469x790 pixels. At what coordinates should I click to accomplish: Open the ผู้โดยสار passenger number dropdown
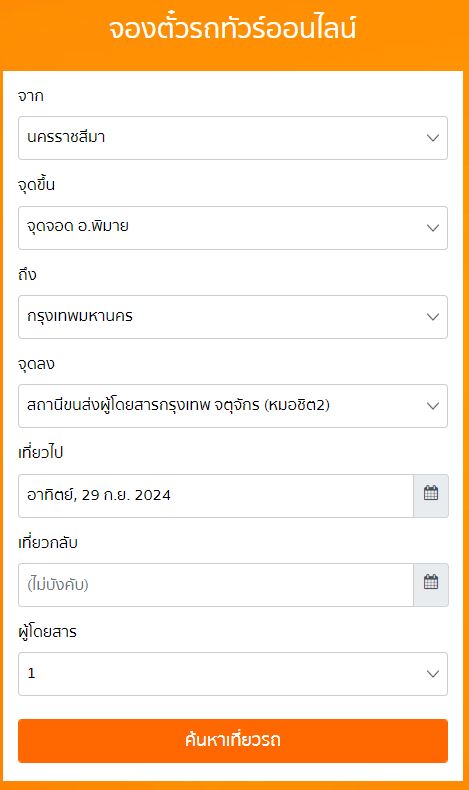233,674
